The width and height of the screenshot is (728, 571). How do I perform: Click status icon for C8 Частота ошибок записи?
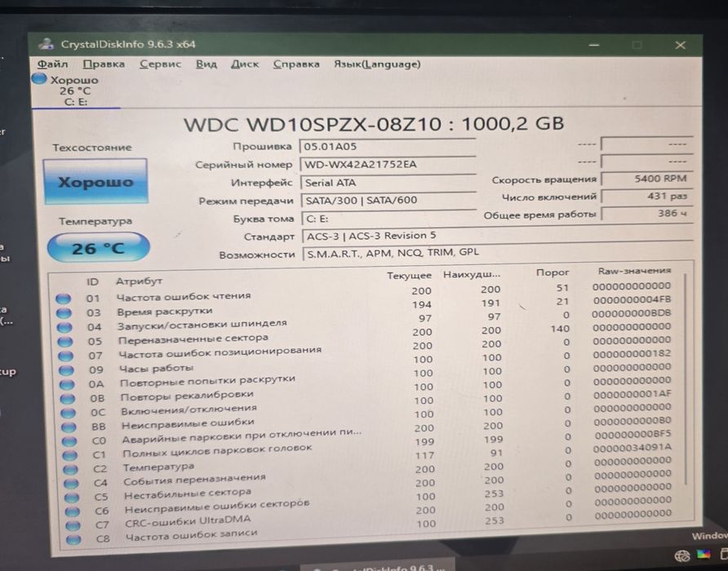(73, 539)
